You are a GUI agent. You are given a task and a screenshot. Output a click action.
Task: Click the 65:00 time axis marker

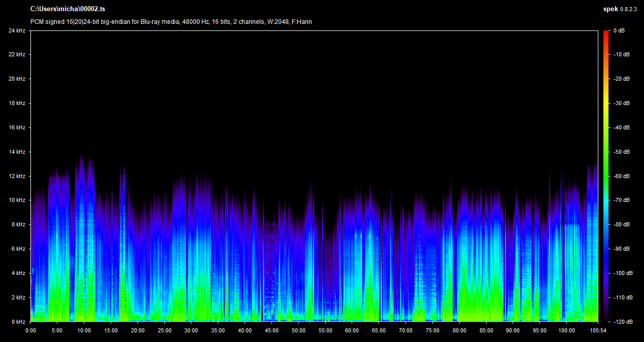coord(379,330)
